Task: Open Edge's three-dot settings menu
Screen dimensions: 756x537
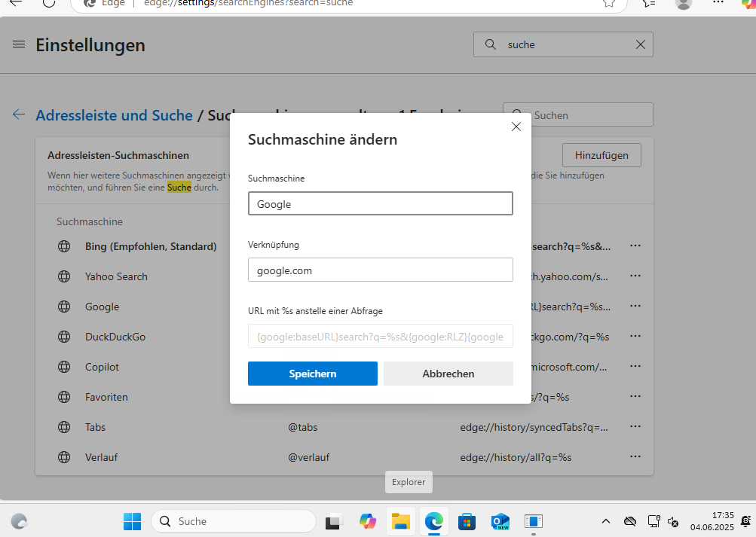Action: (718, 2)
